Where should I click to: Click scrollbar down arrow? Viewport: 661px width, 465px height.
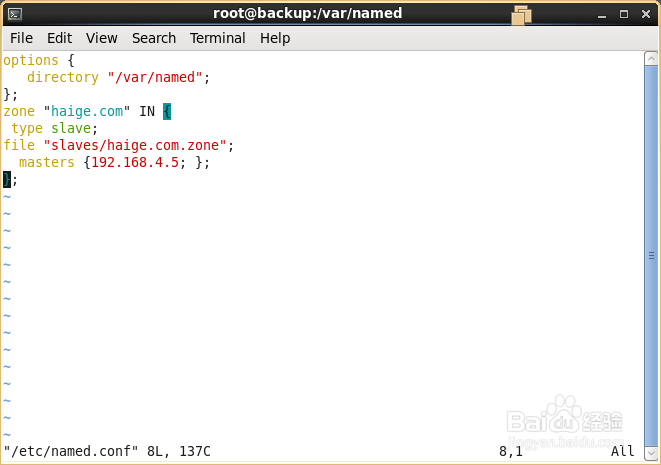pos(651,453)
